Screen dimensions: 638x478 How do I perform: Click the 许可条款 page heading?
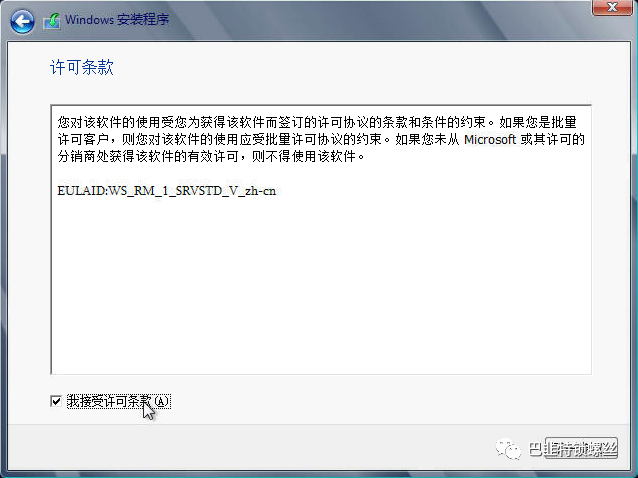pos(81,67)
